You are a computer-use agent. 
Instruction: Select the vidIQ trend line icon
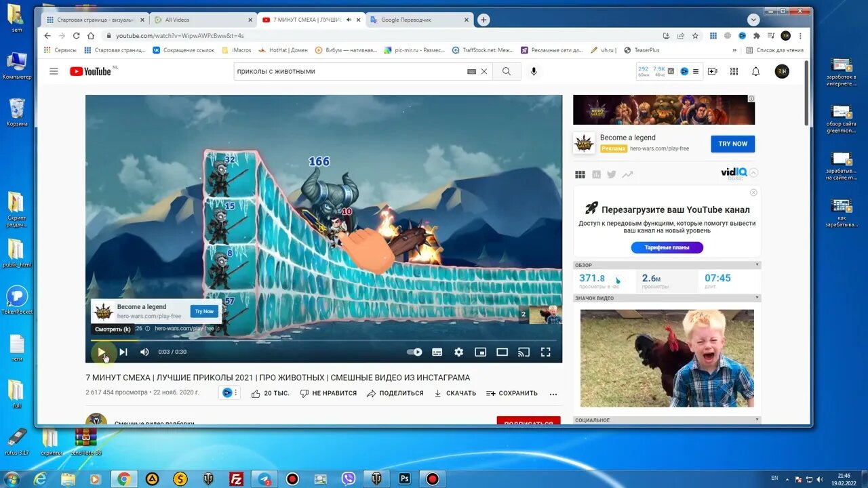click(627, 174)
